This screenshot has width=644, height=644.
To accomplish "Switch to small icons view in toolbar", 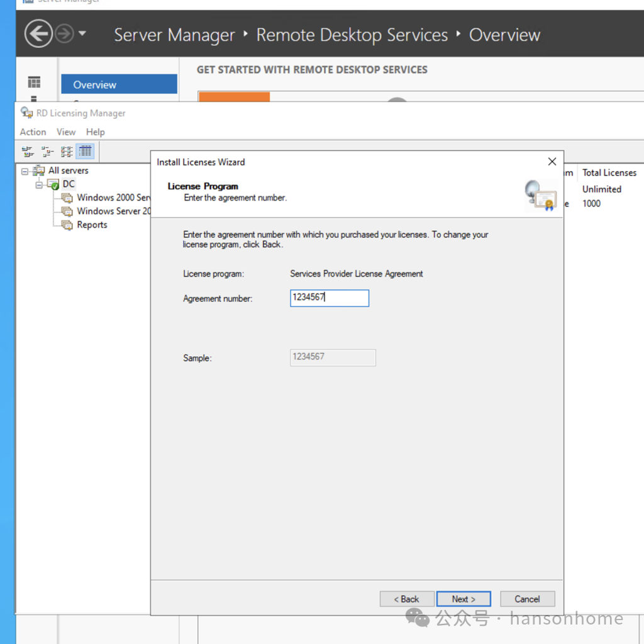I will [47, 152].
